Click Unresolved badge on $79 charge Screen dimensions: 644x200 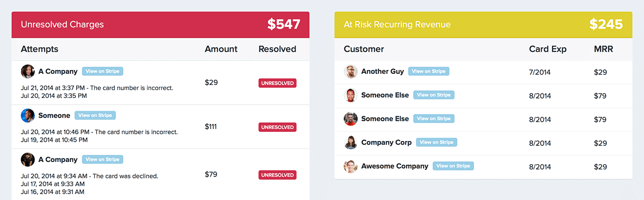[x=277, y=175]
